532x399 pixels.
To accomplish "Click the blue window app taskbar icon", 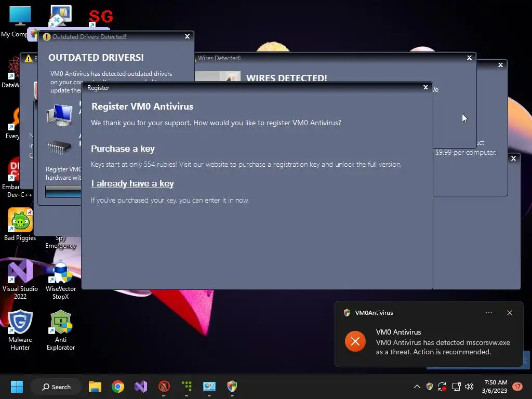I will click(209, 387).
